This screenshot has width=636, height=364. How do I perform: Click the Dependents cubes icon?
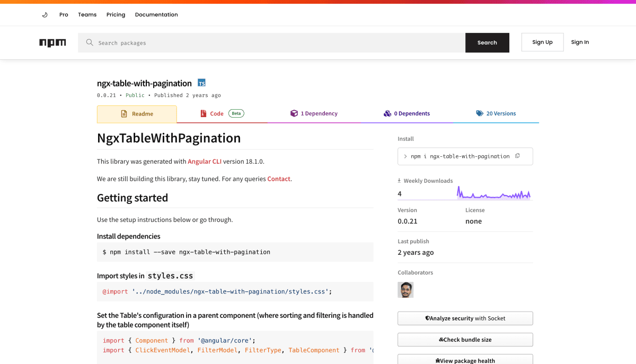387,113
